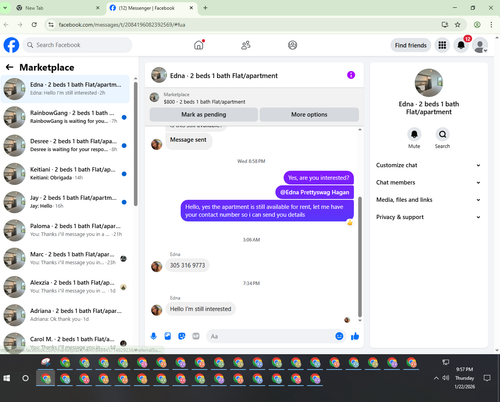Expand the Customize chat section
The height and width of the screenshot is (402, 500).
(x=428, y=165)
